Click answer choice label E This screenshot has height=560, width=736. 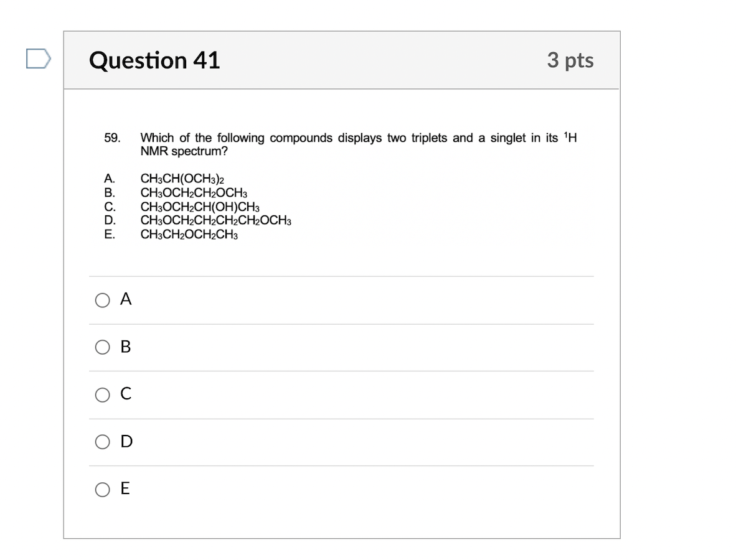coord(126,490)
